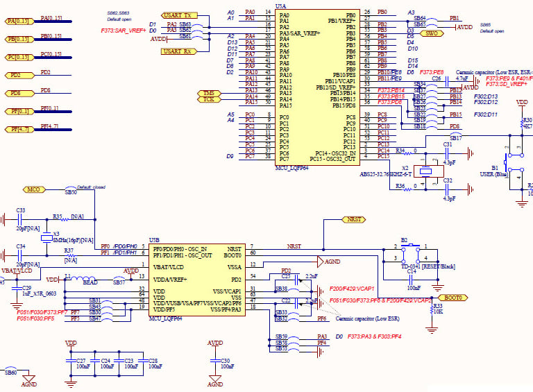This screenshot has width=533, height=392.
Task: Click the SB57 solder bridge symbol
Action: pyautogui.click(x=119, y=279)
